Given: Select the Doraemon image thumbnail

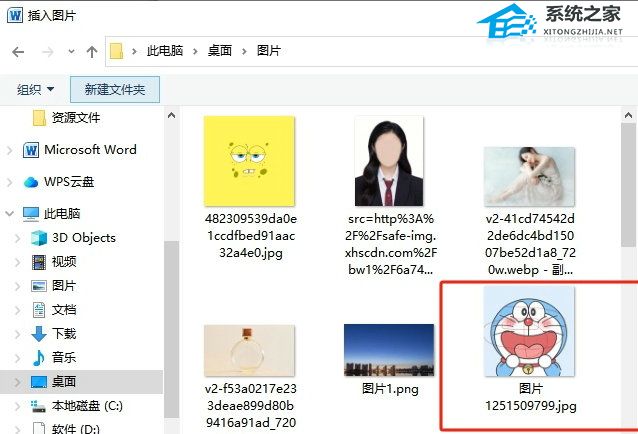Looking at the screenshot, I should [x=529, y=331].
